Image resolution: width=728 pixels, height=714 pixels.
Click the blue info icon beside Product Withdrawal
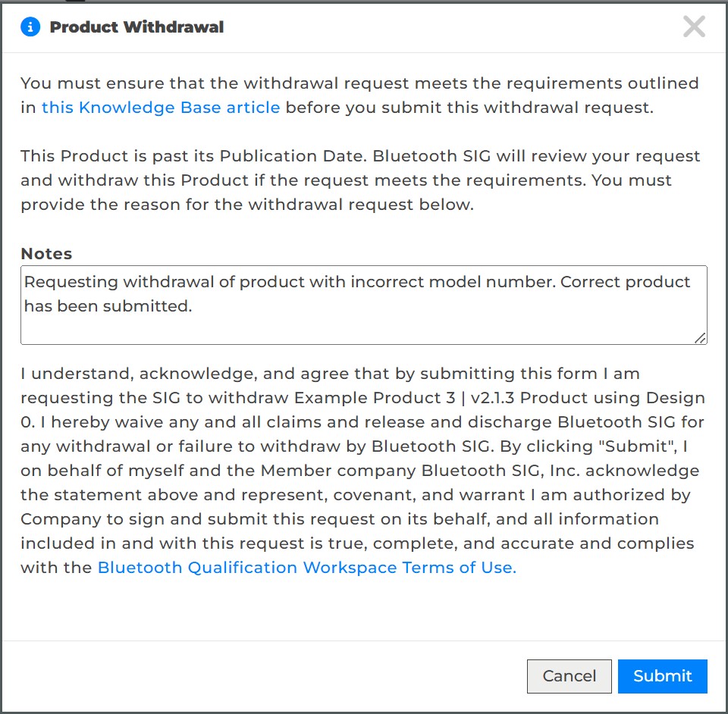point(30,27)
